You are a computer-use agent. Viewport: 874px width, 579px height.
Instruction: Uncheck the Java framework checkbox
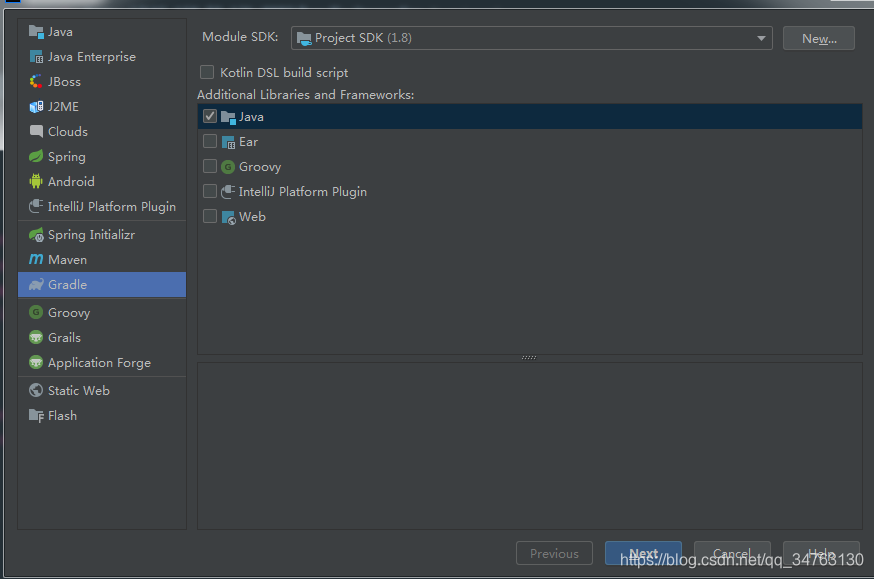click(210, 116)
